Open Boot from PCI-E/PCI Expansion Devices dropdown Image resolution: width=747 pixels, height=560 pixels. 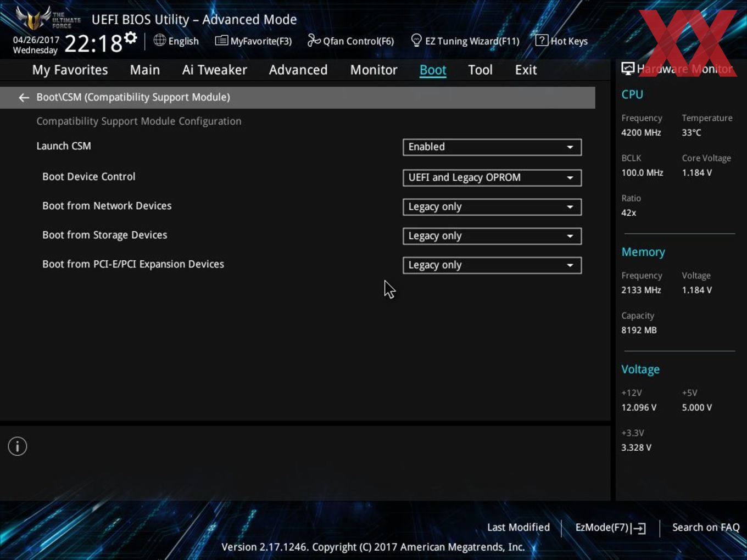(492, 265)
